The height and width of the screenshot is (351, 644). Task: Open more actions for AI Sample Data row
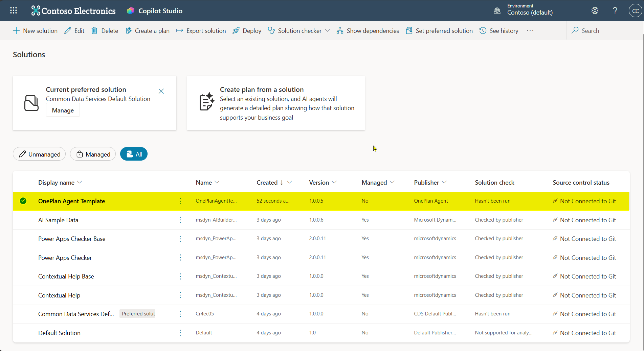click(181, 220)
